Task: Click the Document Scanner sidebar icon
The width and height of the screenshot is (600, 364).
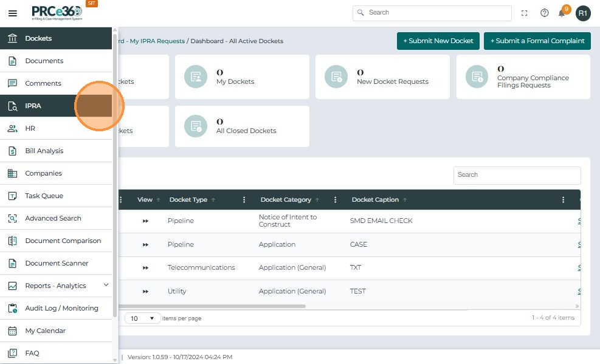Action: pyautogui.click(x=12, y=263)
